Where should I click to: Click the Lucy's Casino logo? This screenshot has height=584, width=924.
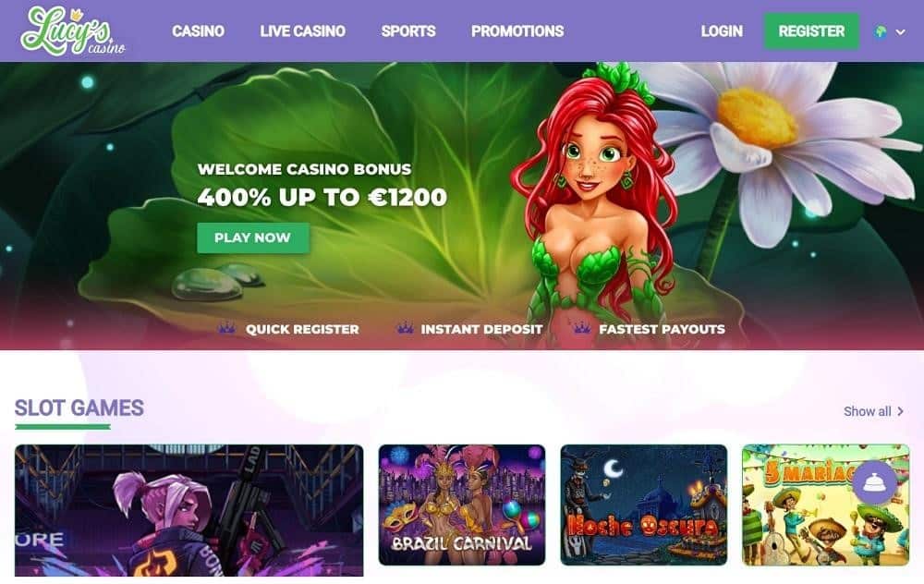[73, 31]
